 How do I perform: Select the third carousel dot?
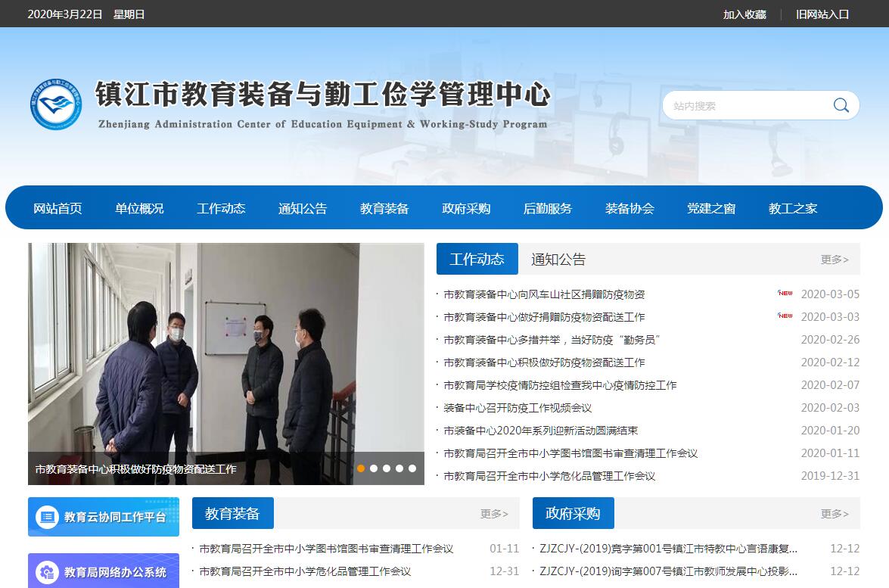(387, 468)
